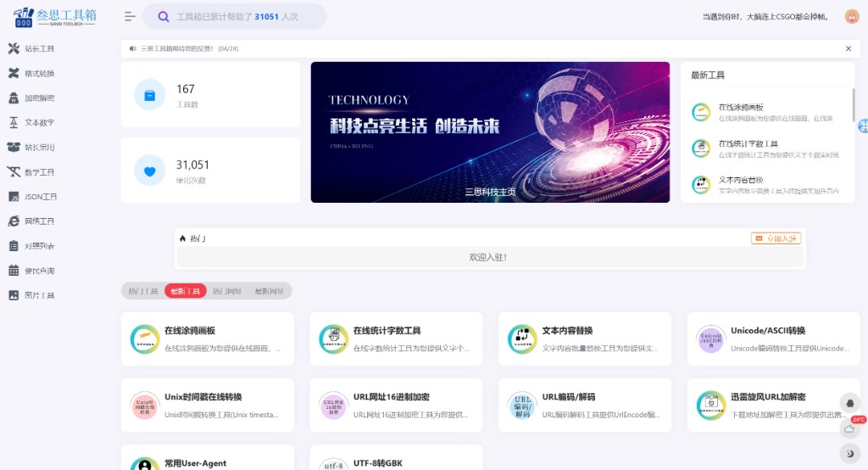
Task: Click the 167 tool count value
Action: (186, 89)
